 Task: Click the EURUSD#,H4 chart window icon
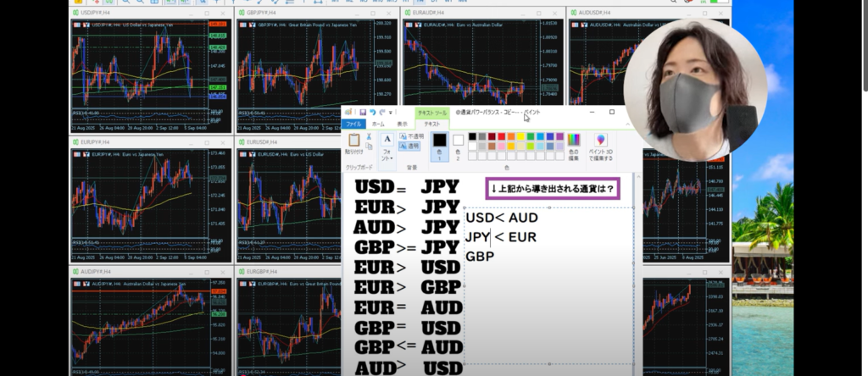coord(242,142)
